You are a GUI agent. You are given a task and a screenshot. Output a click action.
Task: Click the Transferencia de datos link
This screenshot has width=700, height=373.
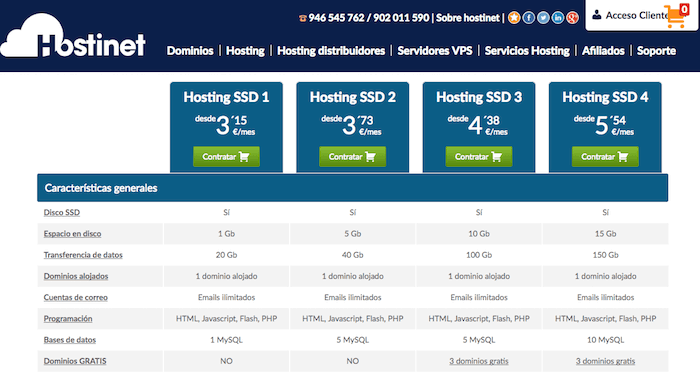click(x=83, y=255)
